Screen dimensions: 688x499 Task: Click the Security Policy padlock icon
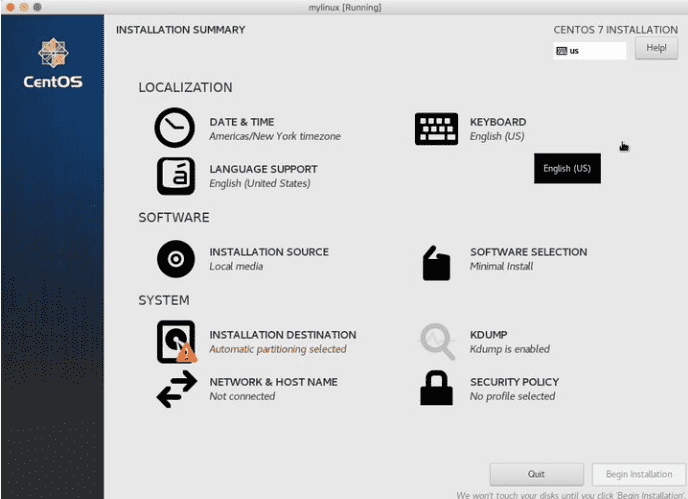tap(436, 388)
